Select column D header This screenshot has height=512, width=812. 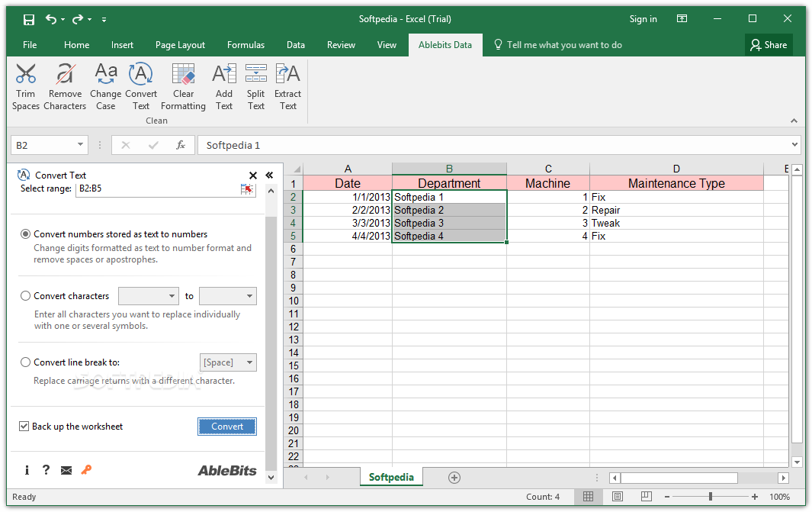coord(676,169)
